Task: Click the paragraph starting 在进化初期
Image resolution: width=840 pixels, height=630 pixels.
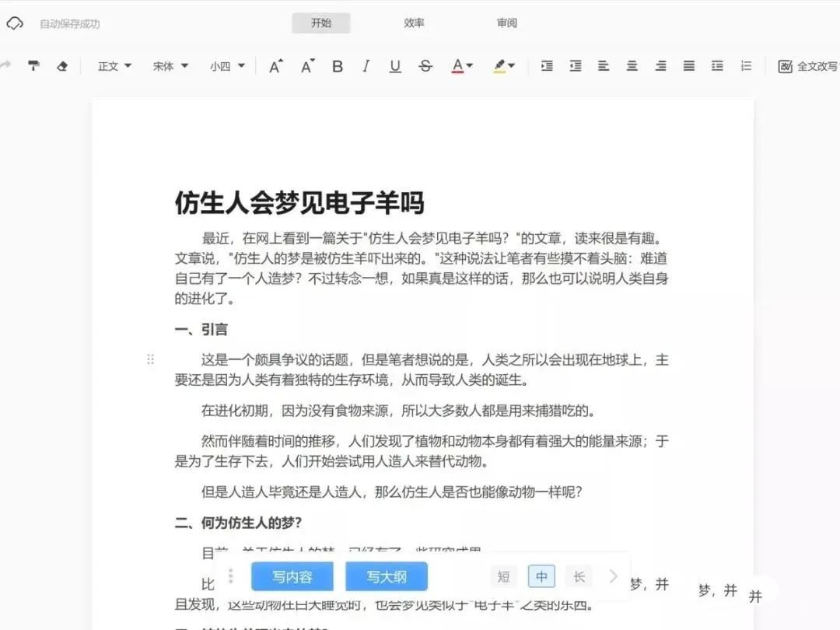Action: [398, 411]
